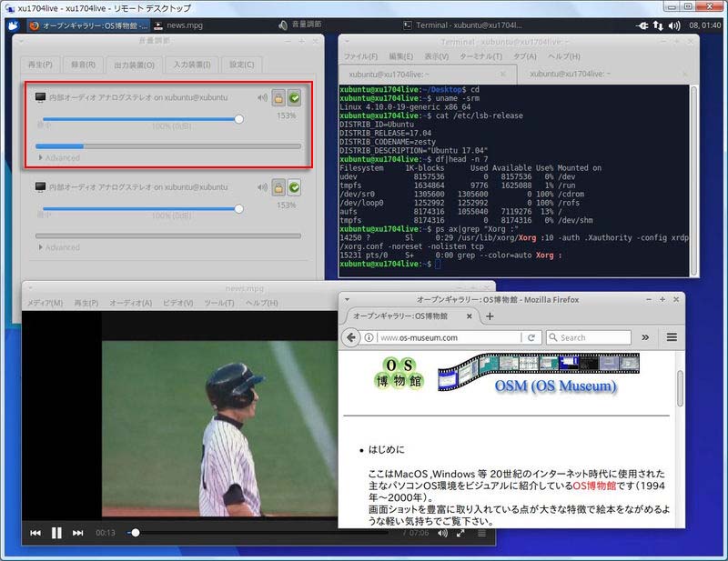
Task: Pause the news.mpg video
Action: coord(56,533)
